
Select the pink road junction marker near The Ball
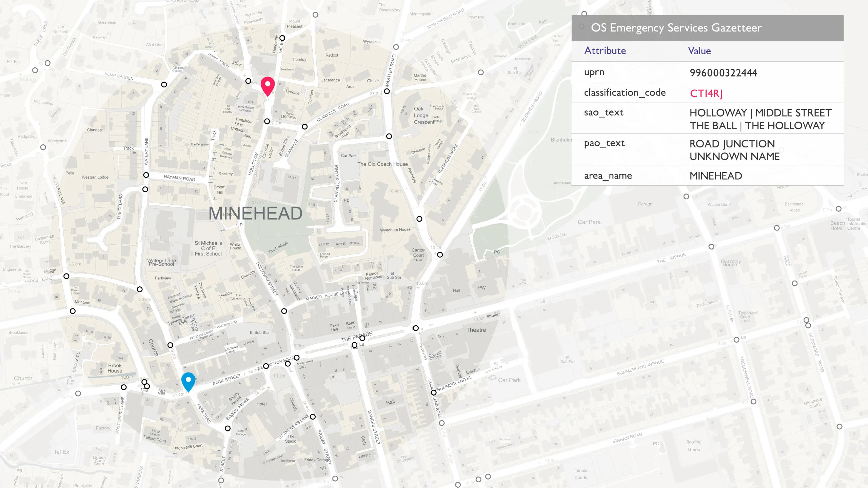268,84
